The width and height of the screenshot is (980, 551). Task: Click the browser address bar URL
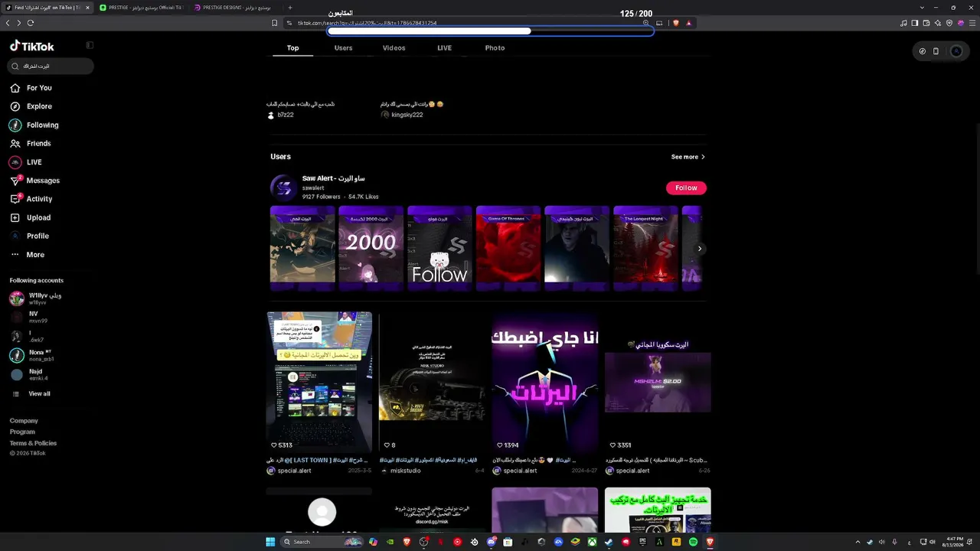(367, 23)
